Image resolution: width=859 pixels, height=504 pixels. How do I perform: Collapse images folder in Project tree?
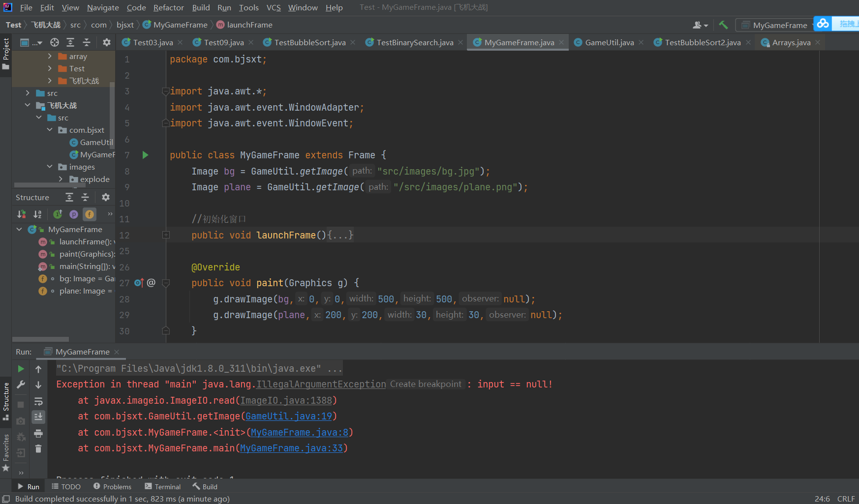click(x=50, y=167)
